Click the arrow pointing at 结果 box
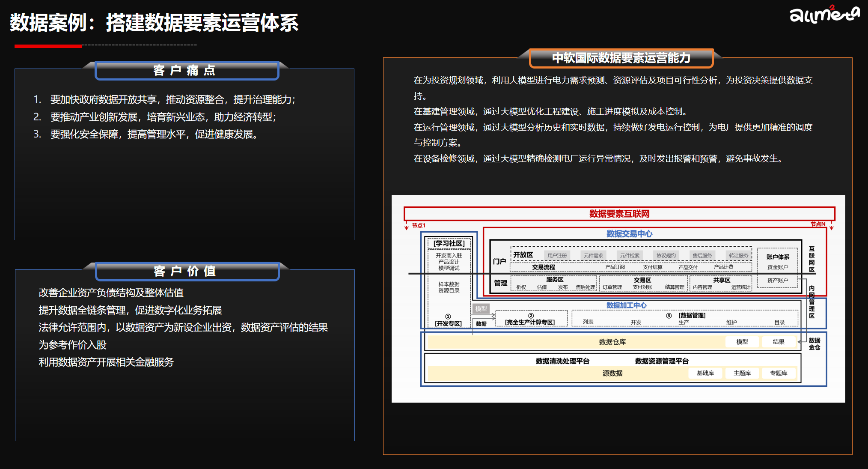The image size is (868, 469). point(800,342)
